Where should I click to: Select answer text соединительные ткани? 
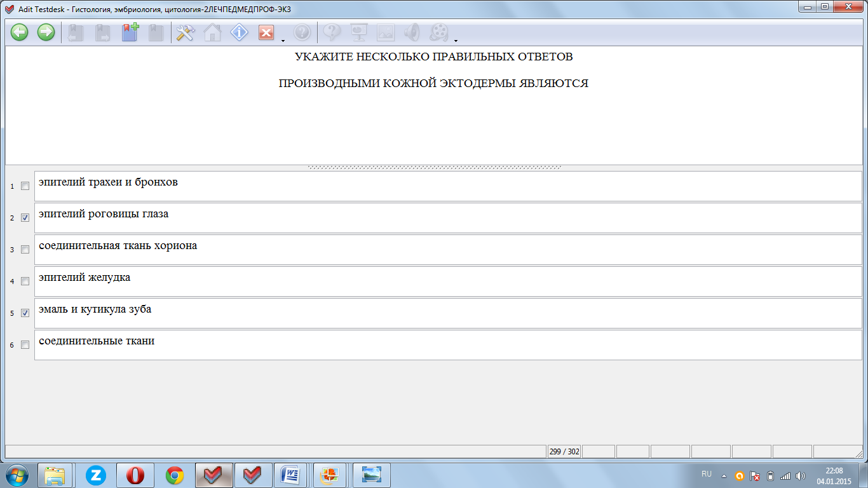coord(97,341)
